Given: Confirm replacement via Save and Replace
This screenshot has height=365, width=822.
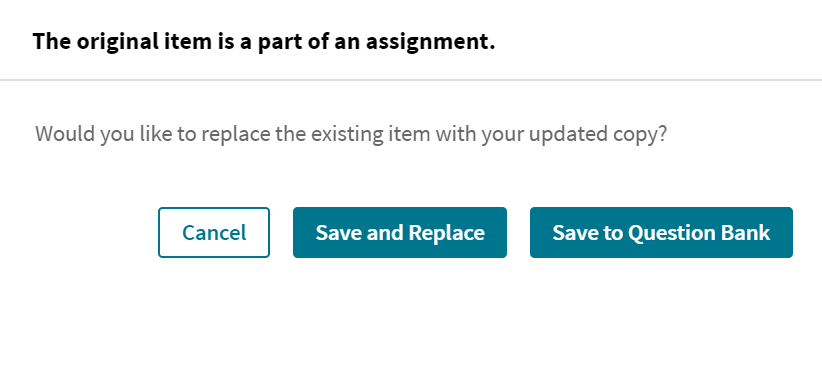Looking at the screenshot, I should pos(400,232).
